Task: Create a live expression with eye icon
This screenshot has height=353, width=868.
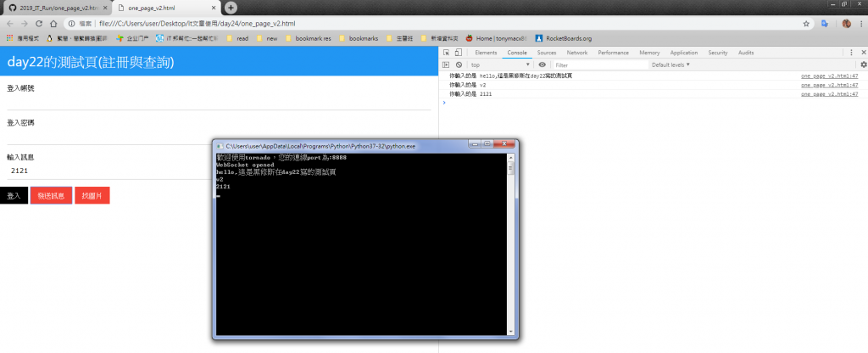Action: coord(542,64)
